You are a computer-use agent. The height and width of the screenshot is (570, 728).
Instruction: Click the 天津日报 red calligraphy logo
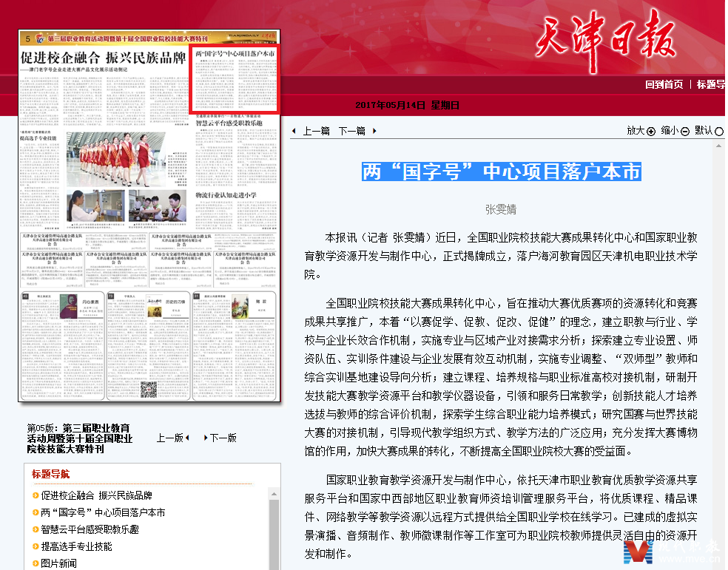pyautogui.click(x=605, y=40)
